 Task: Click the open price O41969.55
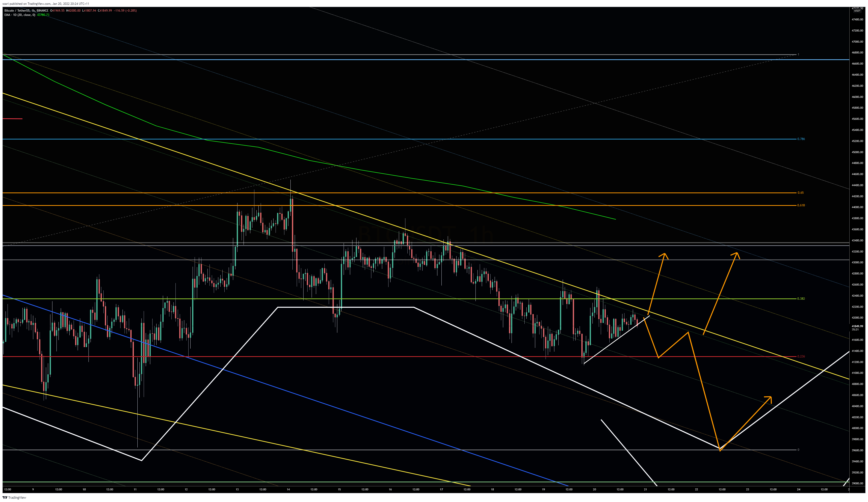57,10
